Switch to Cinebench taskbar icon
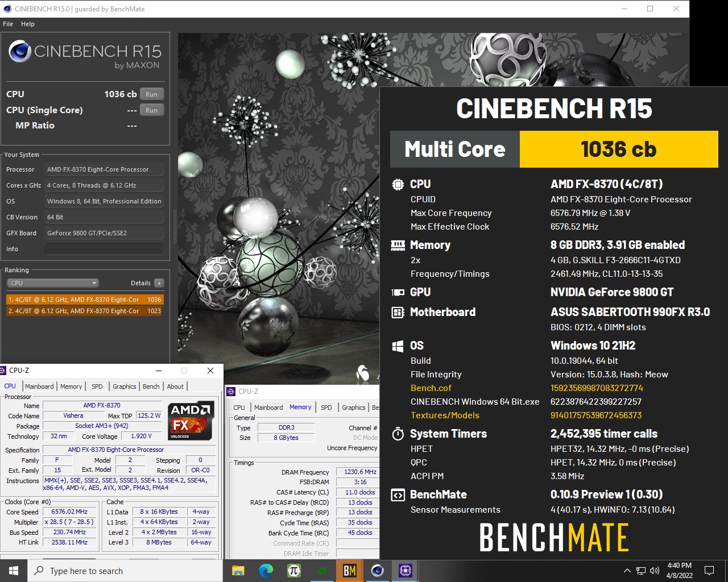The image size is (728, 582). point(378,571)
